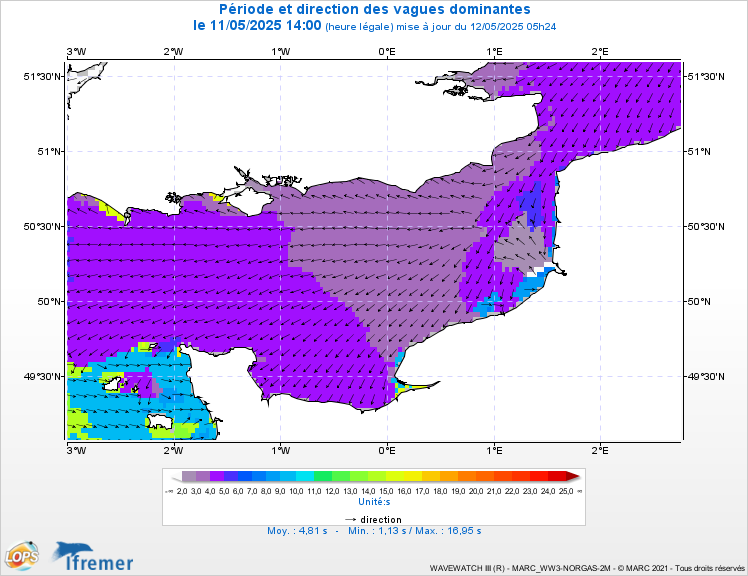Select the title 'Période et direction des vagues dominantes'
Viewport: 748px width, 576px height.
click(x=374, y=9)
